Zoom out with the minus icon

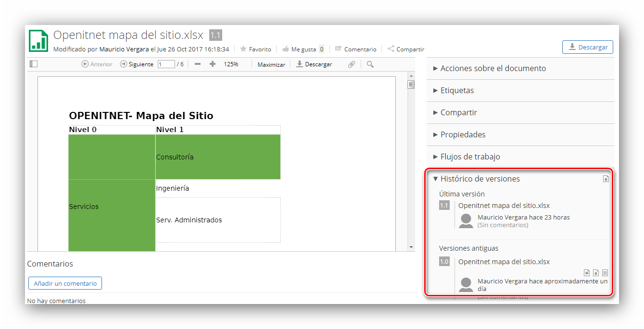point(198,64)
